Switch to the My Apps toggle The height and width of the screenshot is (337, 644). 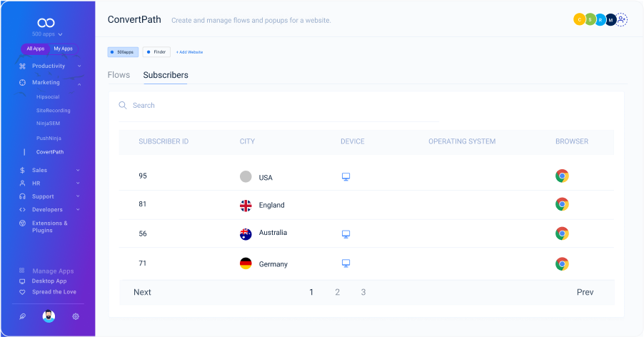(63, 49)
